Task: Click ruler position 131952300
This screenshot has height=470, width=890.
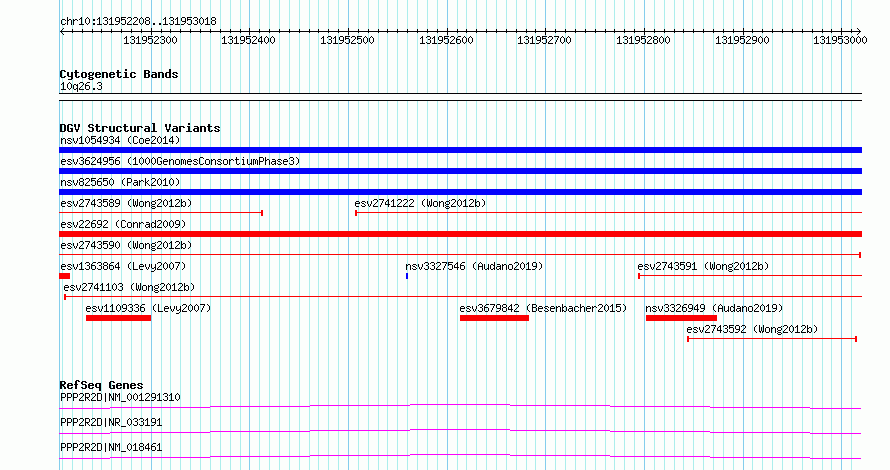Action: (150, 40)
